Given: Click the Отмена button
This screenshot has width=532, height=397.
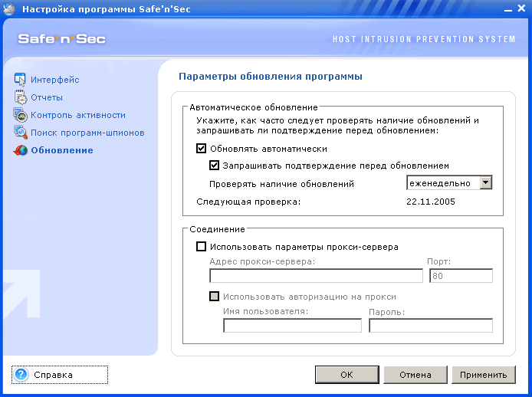Looking at the screenshot, I should coord(415,375).
